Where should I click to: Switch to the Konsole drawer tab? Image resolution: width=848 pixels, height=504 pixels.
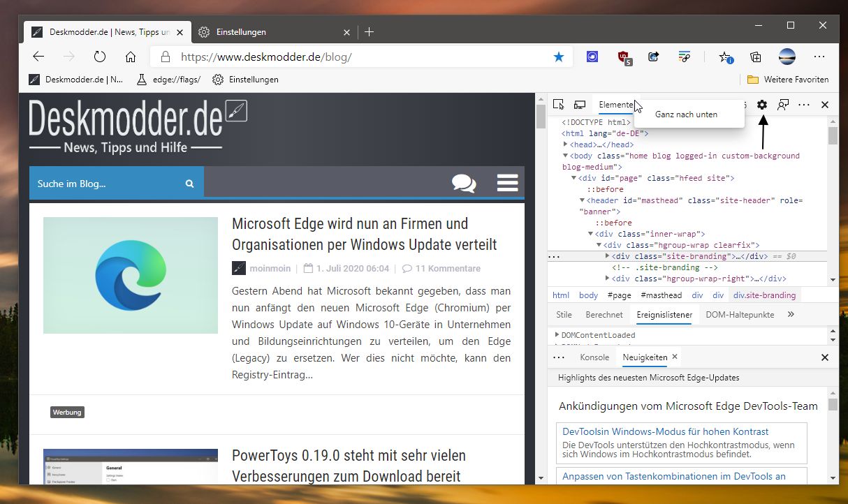click(594, 357)
